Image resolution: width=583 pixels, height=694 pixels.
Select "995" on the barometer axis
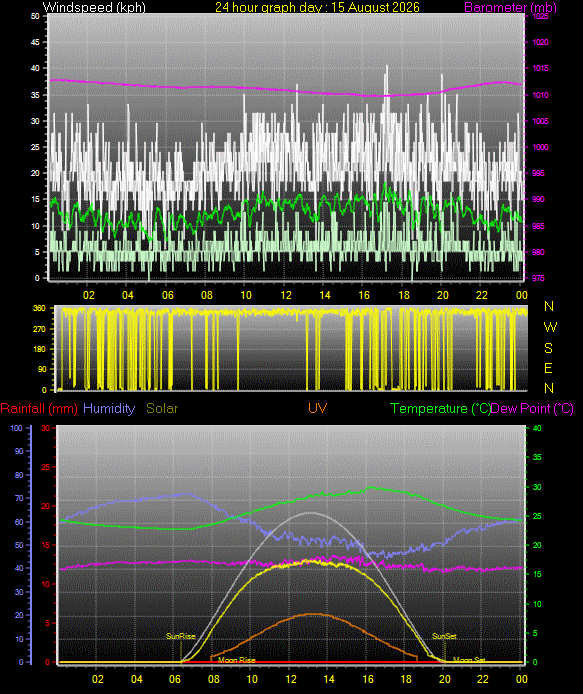click(538, 174)
